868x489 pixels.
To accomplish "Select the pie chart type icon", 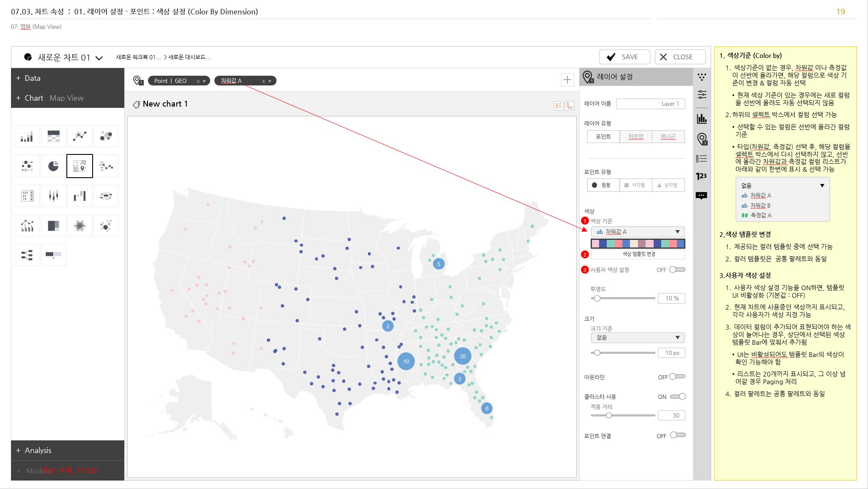I will coord(53,166).
